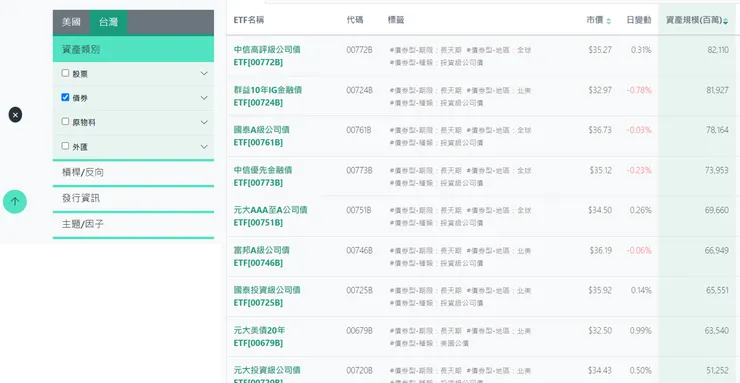Expand the 股票 chevron
The image size is (740, 383).
click(204, 73)
